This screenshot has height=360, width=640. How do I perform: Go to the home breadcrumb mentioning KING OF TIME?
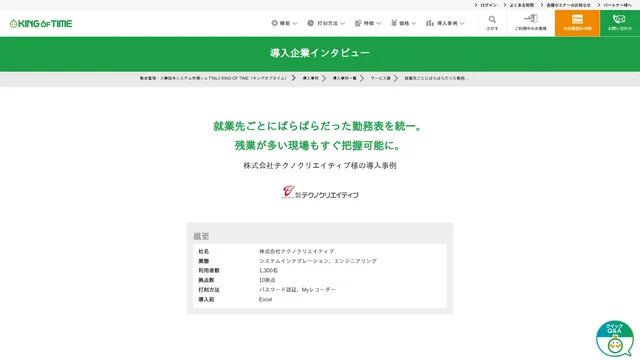(213, 78)
